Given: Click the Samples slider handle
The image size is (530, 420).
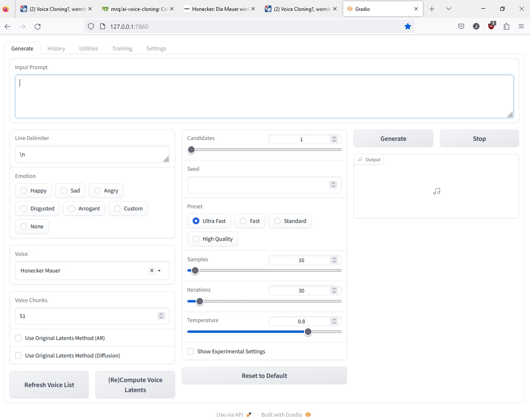Looking at the screenshot, I should click(195, 270).
